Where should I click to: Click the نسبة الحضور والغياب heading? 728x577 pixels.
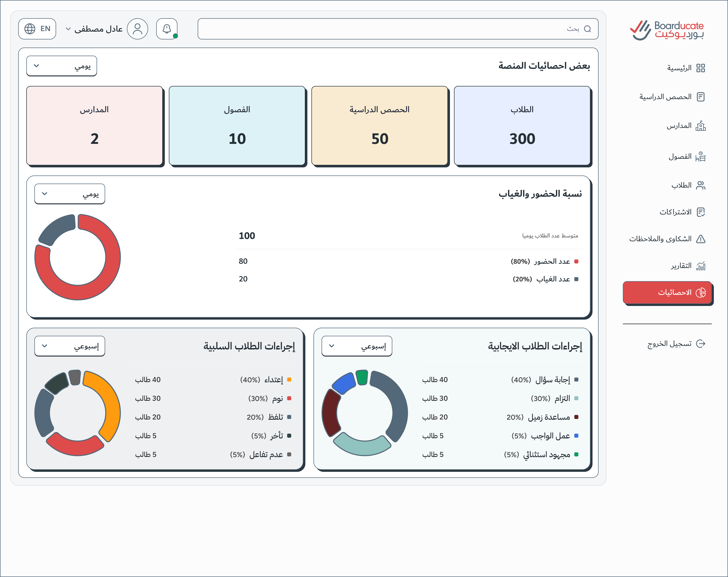pos(540,194)
